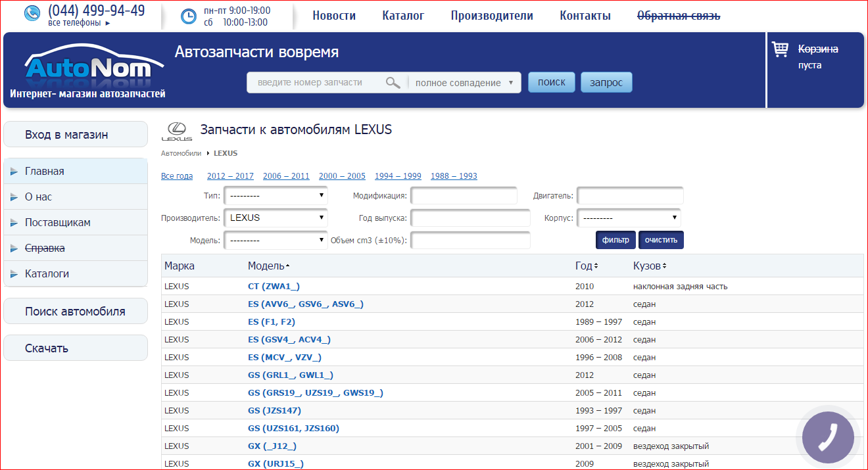
Task: Show models for Все года
Action: tap(177, 176)
